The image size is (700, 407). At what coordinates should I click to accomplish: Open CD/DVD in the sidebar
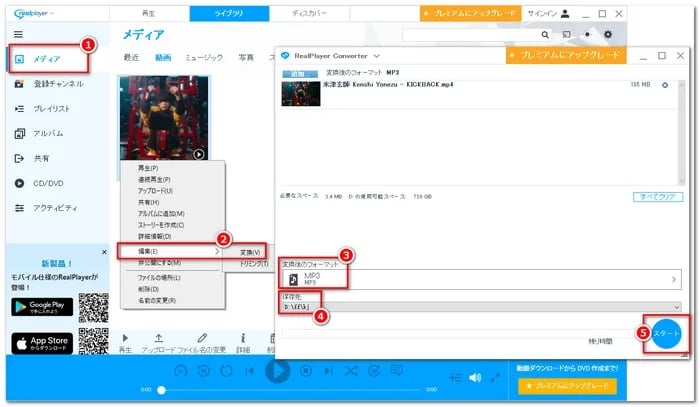39,183
